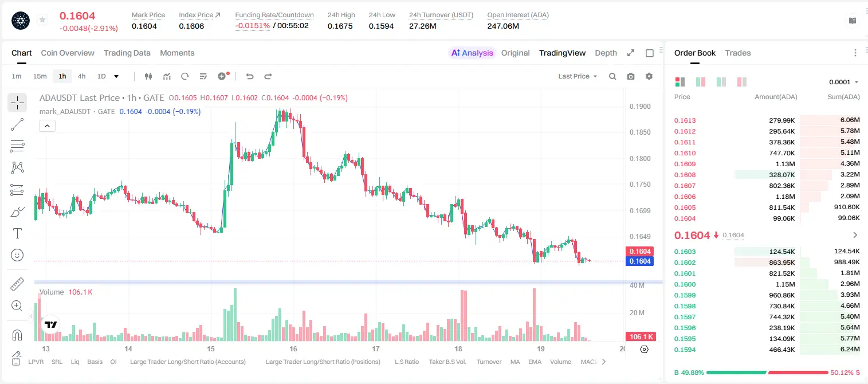Open chart settings gear icon
This screenshot has height=384, width=868.
point(649,76)
